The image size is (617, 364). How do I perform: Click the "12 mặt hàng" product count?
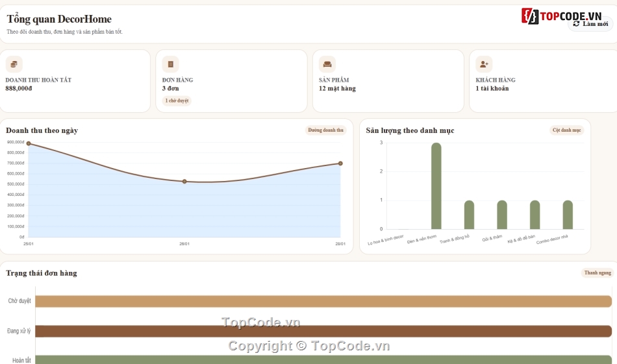337,88
